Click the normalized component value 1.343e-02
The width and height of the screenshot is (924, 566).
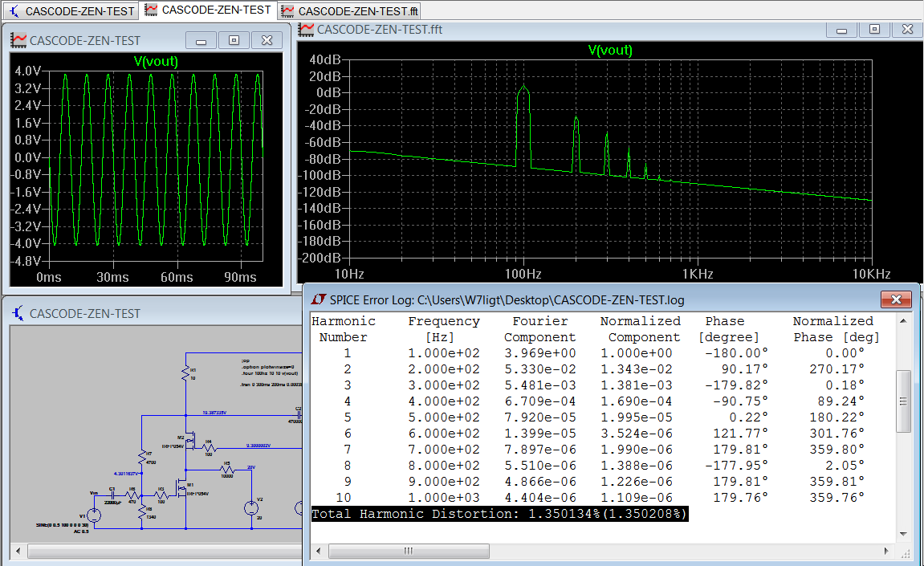coord(637,369)
